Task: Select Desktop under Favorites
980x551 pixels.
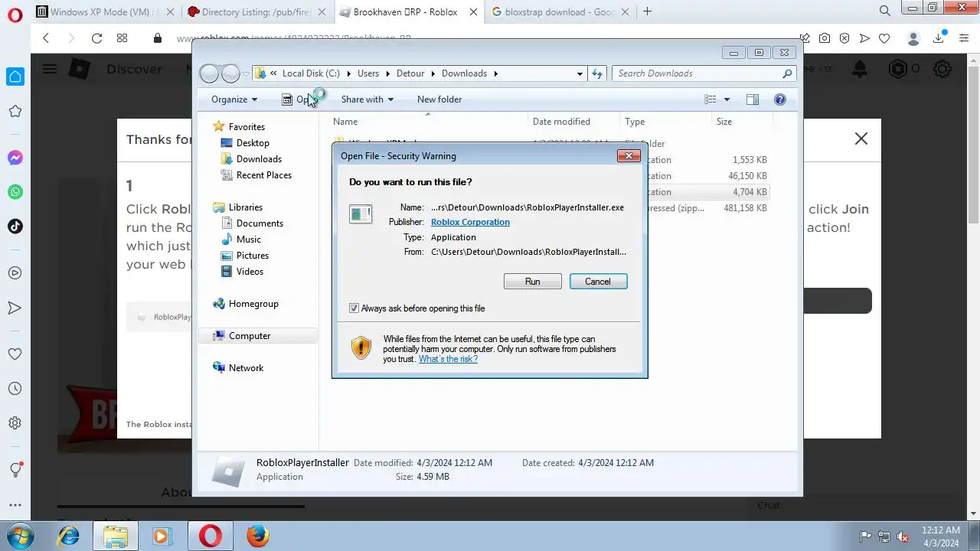Action: click(x=253, y=143)
